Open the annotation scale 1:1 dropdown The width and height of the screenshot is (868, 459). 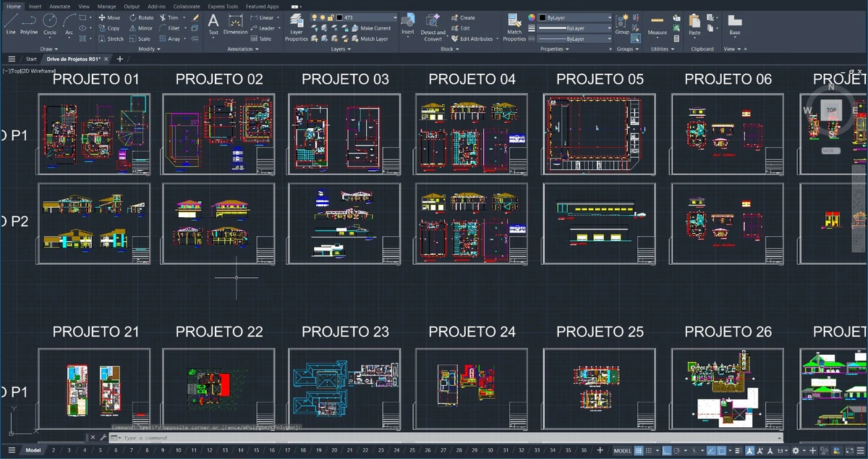click(x=783, y=450)
